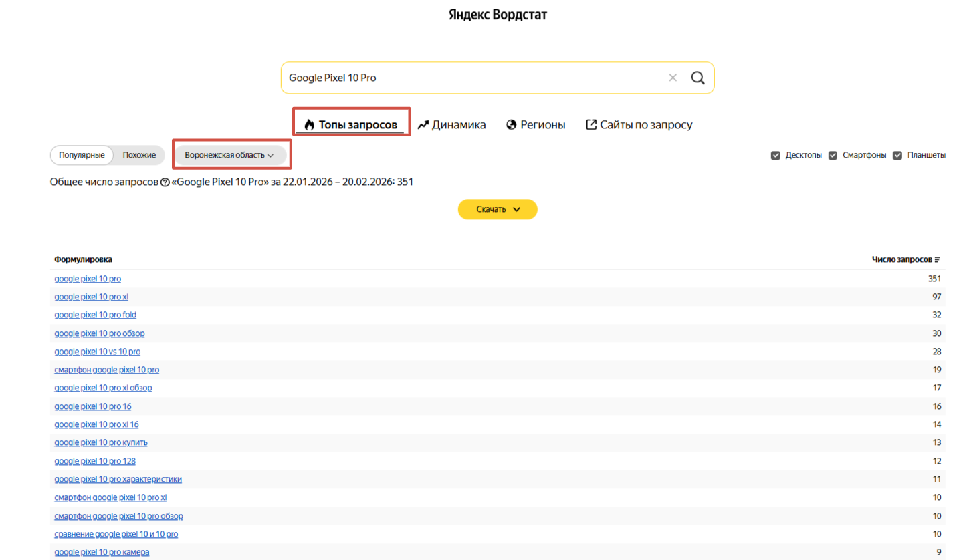Click the globe icon for Регионы
963x560 pixels.
(512, 125)
